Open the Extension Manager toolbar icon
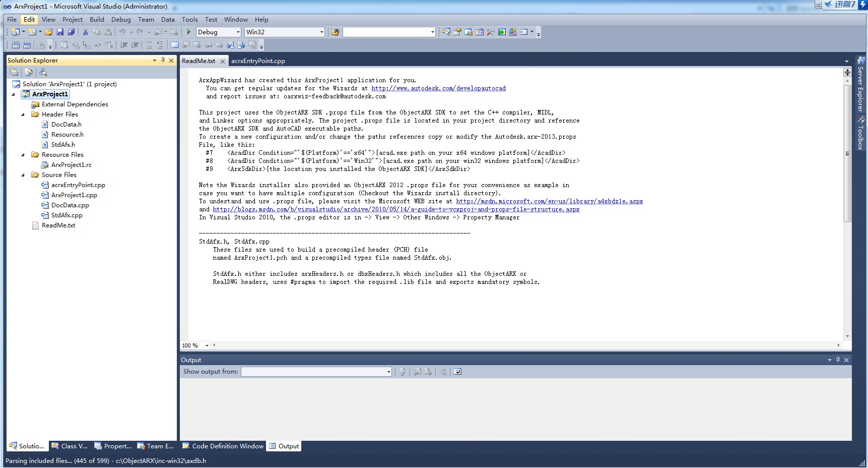868x468 pixels. click(x=513, y=32)
